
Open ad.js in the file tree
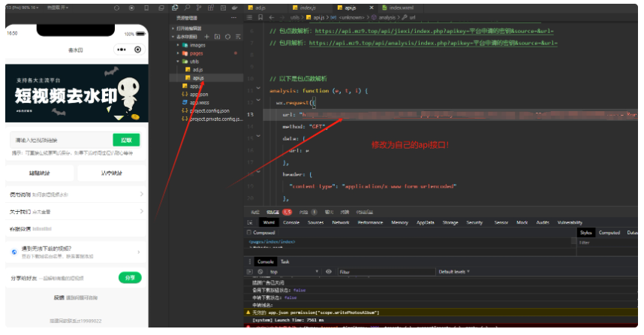click(x=197, y=70)
